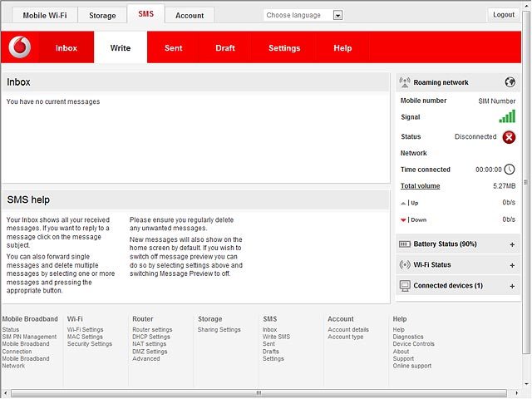This screenshot has width=532, height=399.
Task: Open the Settings tab in red bar
Action: pyautogui.click(x=284, y=47)
